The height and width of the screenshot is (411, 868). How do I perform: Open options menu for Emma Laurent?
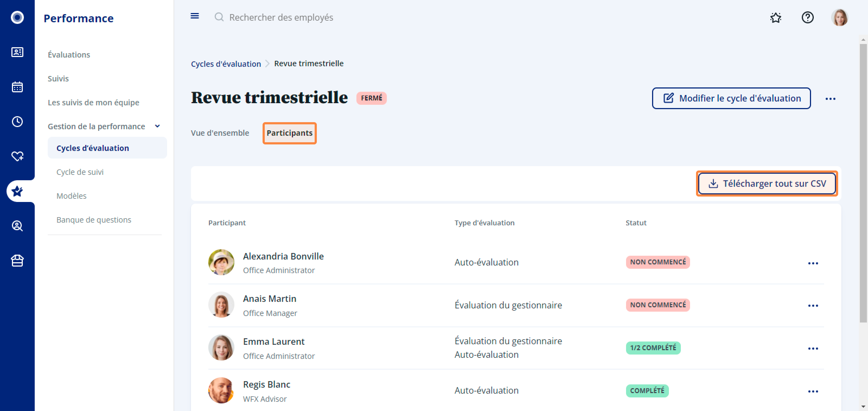pyautogui.click(x=813, y=348)
